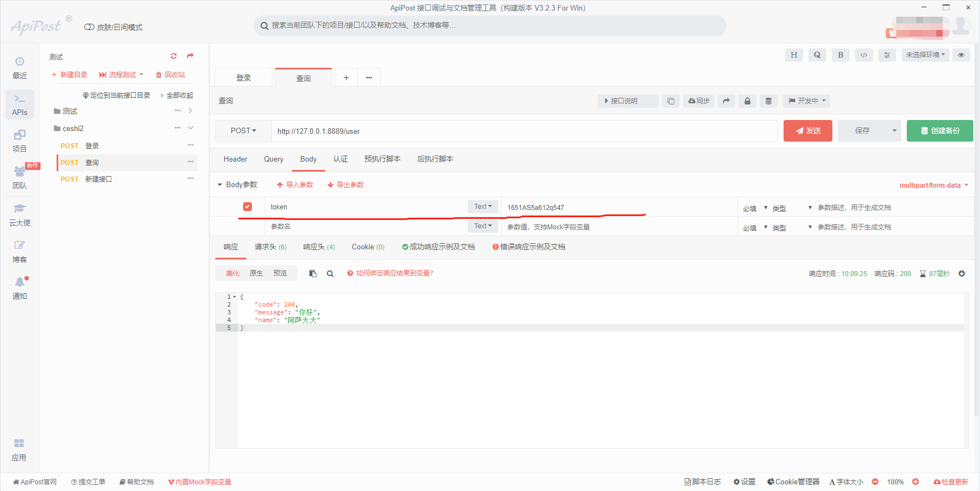Click the lock icon in the request toolbar
This screenshot has height=491, width=980.
click(747, 101)
